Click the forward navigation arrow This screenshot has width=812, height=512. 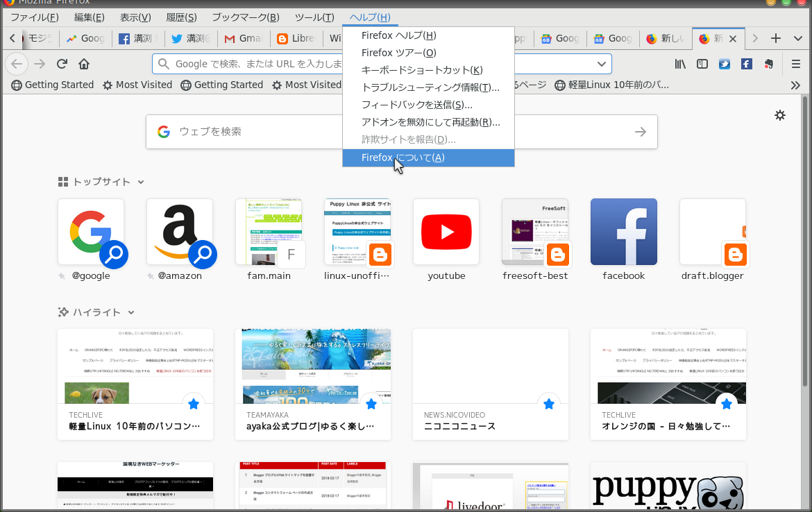click(40, 65)
